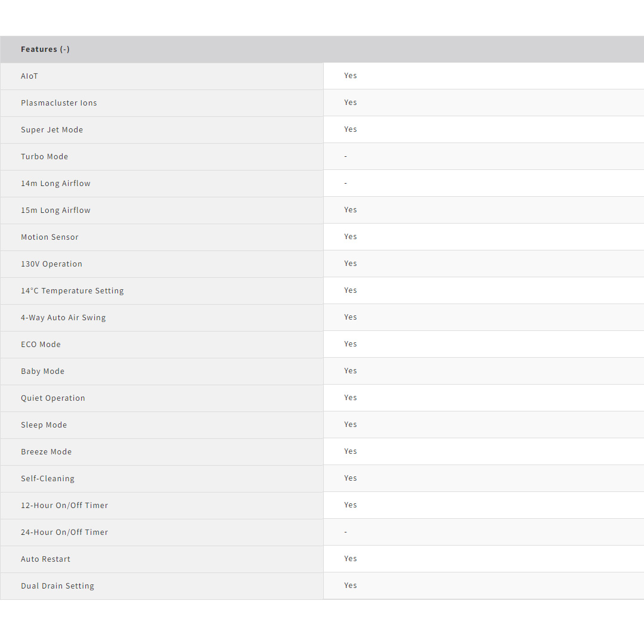Select the Plasmacluster Ions label
644x644 pixels.
pyautogui.click(x=58, y=103)
